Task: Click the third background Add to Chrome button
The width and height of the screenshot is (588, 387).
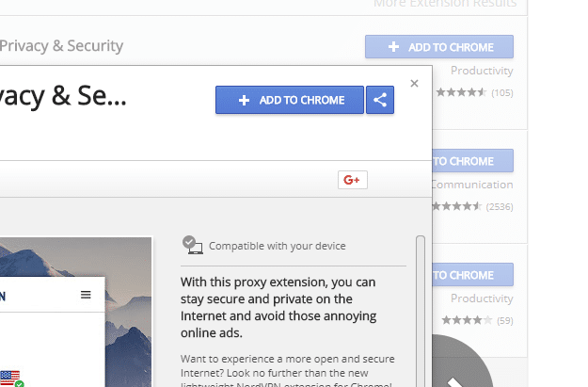Action: coord(473,275)
